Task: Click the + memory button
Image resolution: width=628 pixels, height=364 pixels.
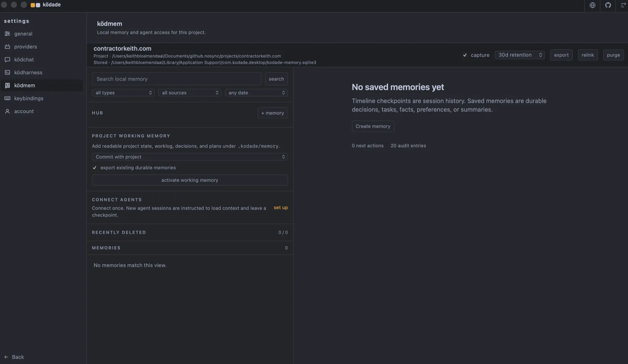Action: pos(272,113)
